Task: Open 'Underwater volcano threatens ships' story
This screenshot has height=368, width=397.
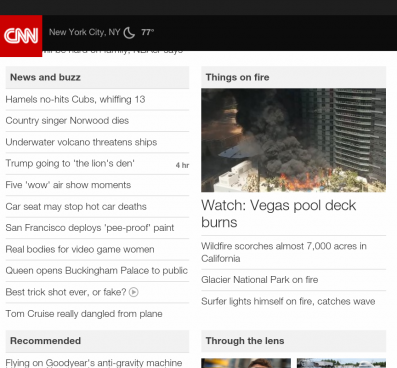Action: coord(81,142)
